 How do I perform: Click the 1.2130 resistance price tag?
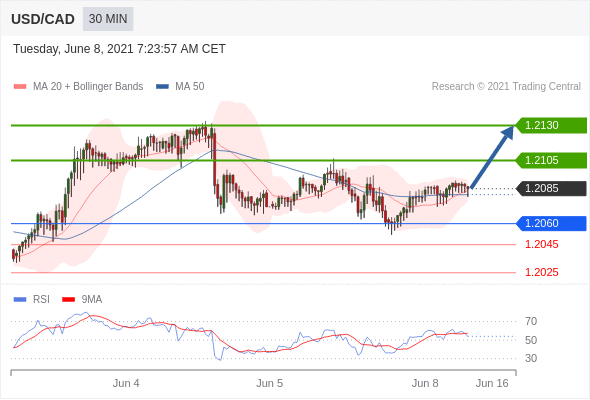click(551, 125)
